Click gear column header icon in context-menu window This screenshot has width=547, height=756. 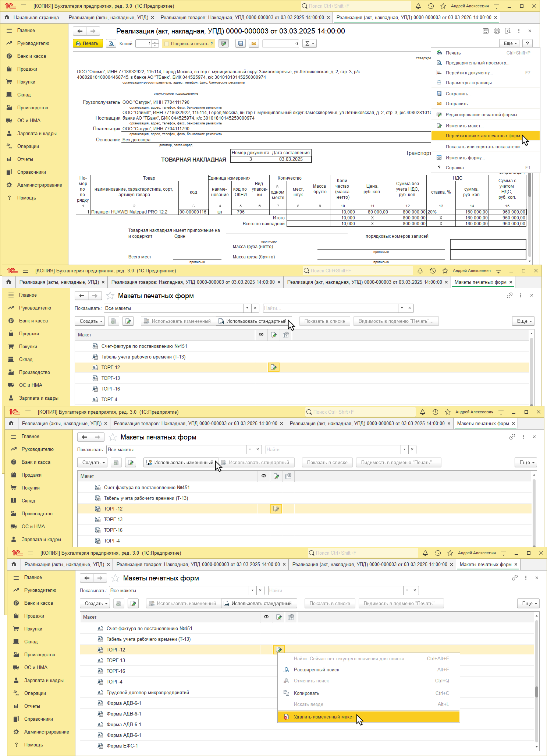click(x=291, y=617)
